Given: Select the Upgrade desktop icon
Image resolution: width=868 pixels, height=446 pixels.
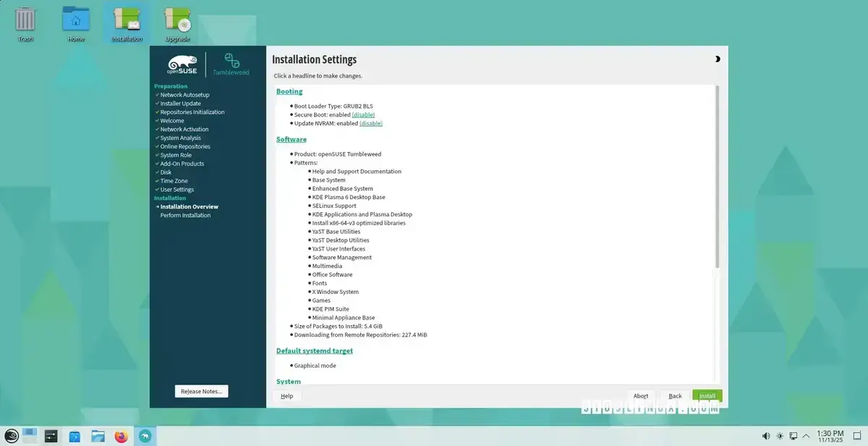Looking at the screenshot, I should pyautogui.click(x=177, y=24).
